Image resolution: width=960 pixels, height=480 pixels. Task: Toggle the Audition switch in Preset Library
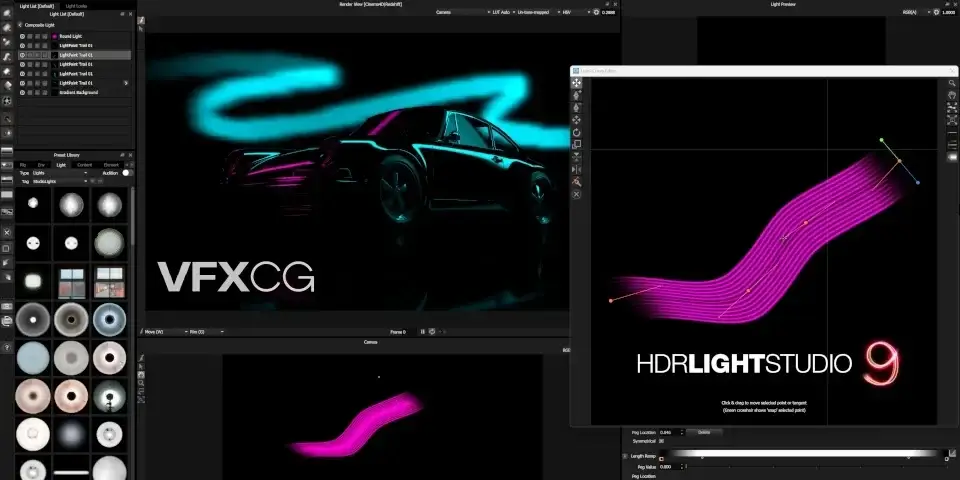127,173
